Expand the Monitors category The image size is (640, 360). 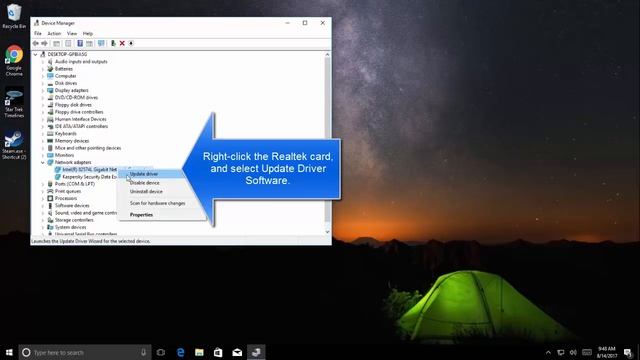tap(43, 156)
